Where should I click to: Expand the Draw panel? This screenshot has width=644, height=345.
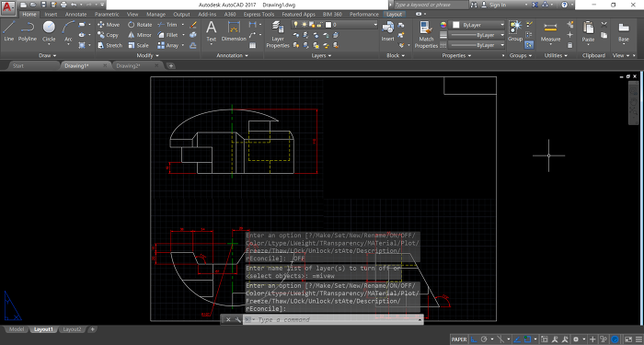(48, 55)
